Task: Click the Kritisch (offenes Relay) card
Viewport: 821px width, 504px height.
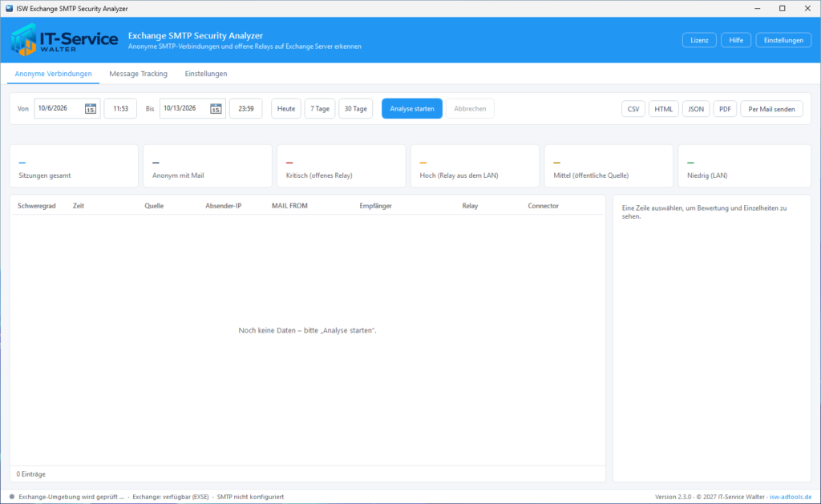Action: [x=342, y=166]
